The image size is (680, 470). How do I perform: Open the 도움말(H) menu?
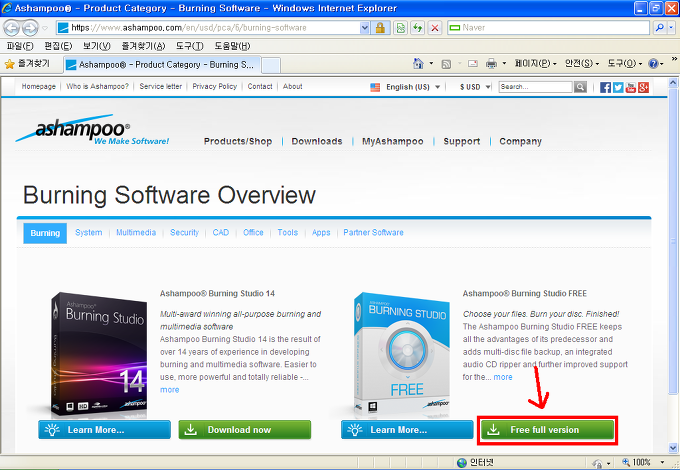[232, 46]
